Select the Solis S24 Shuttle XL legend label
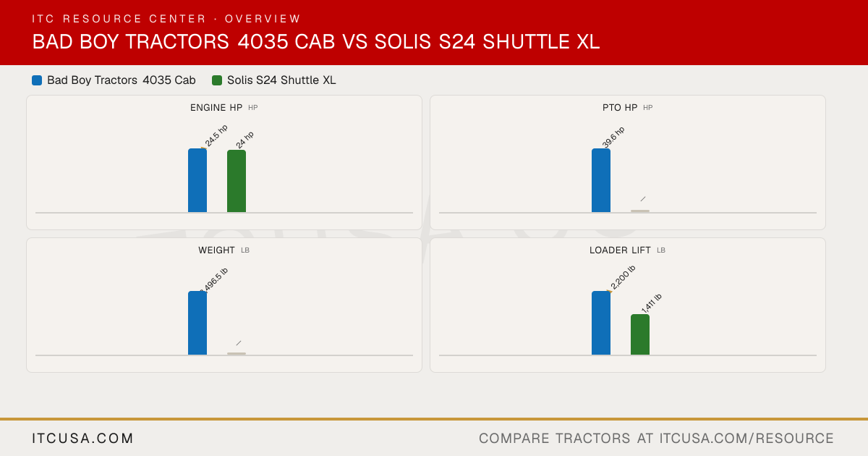 pyautogui.click(x=281, y=80)
